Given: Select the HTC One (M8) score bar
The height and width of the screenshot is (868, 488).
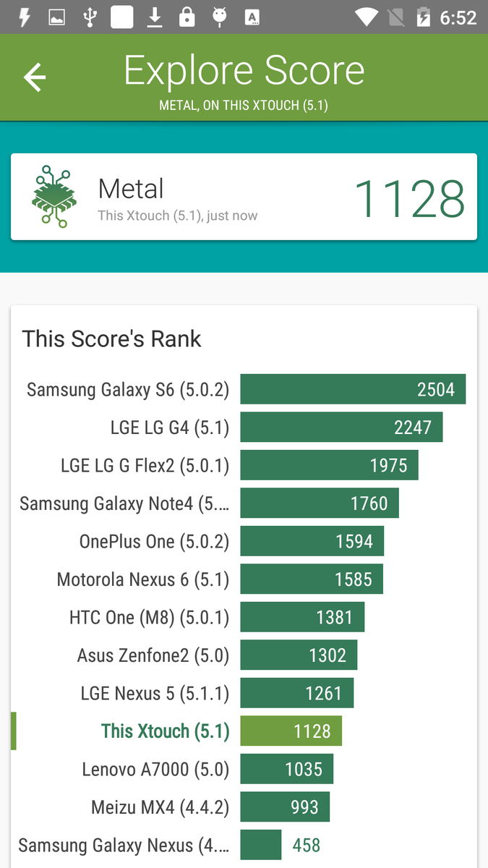Looking at the screenshot, I should (302, 617).
